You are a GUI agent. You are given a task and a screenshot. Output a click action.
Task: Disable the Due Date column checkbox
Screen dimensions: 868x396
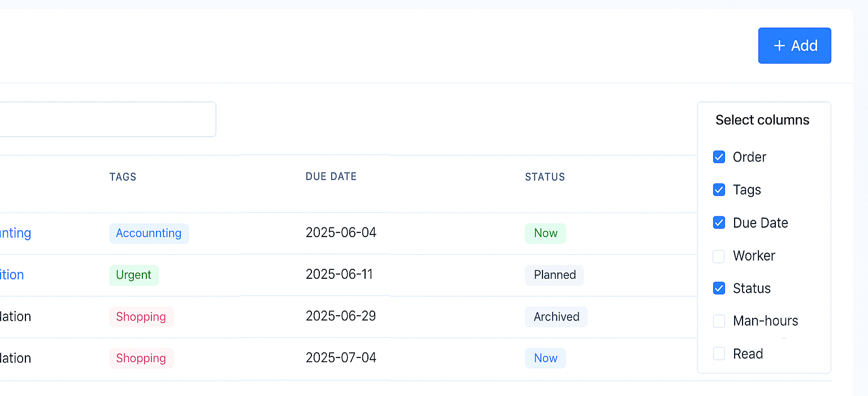[x=719, y=223]
